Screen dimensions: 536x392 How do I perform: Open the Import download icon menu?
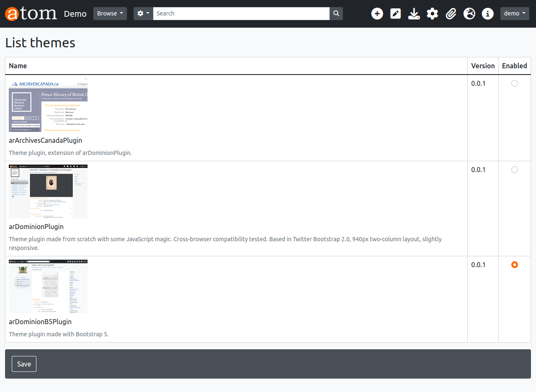point(414,14)
